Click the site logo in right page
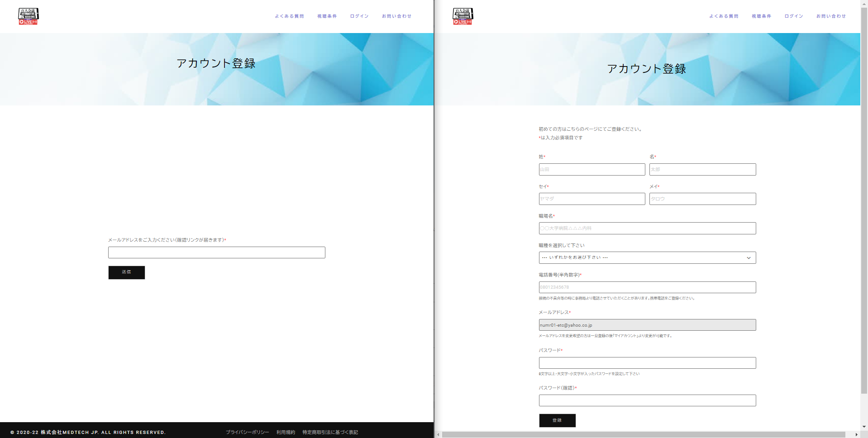The image size is (868, 438). pos(463,16)
